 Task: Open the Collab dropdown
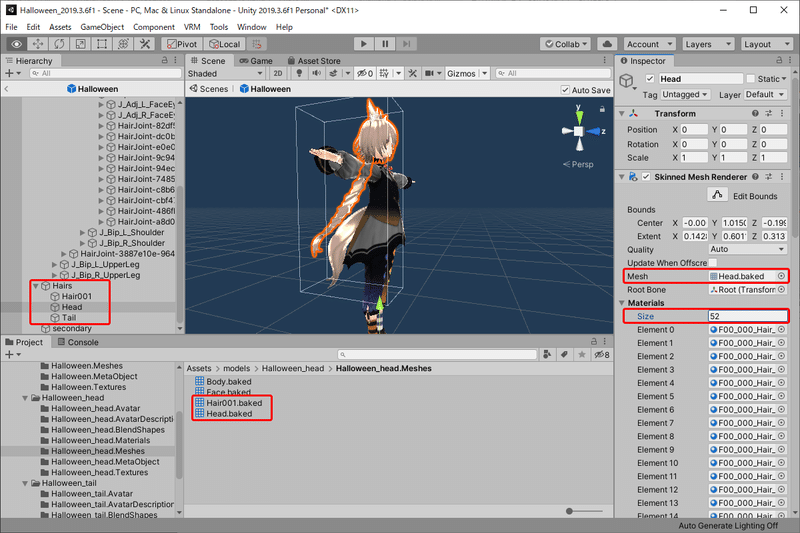[566, 44]
